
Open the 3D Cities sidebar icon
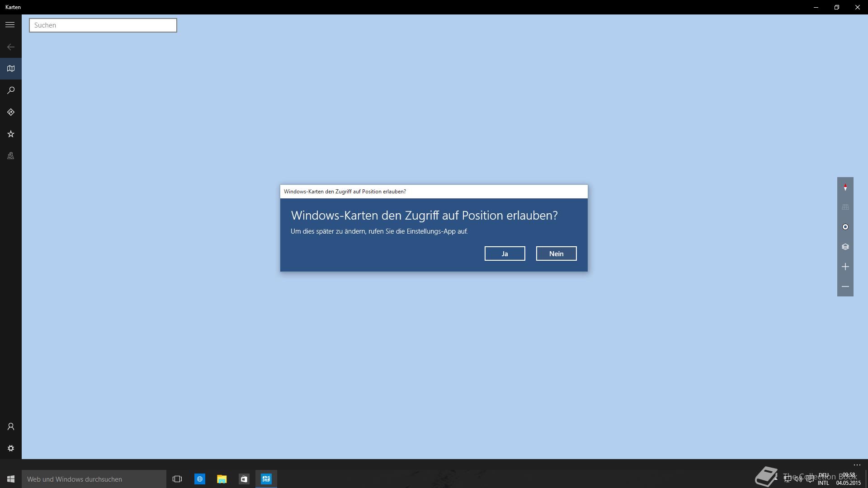(11, 155)
